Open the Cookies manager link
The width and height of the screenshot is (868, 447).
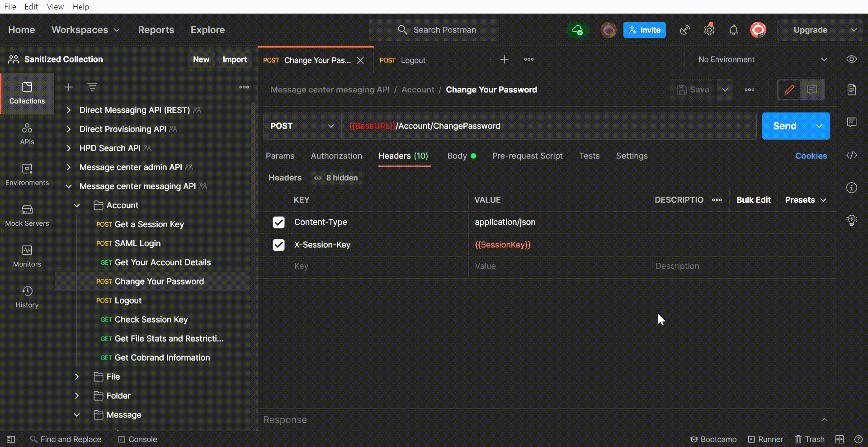point(811,156)
